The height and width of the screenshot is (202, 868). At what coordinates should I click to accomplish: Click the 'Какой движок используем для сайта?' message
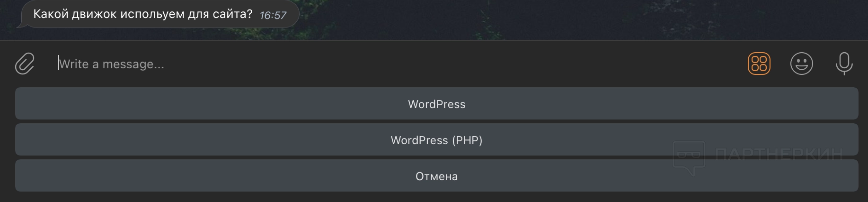142,14
